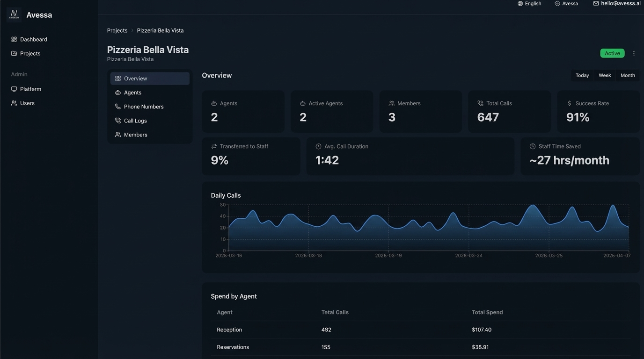Screen dimensions: 644x359
Task: Open the Projects folder icon
Action: point(14,53)
